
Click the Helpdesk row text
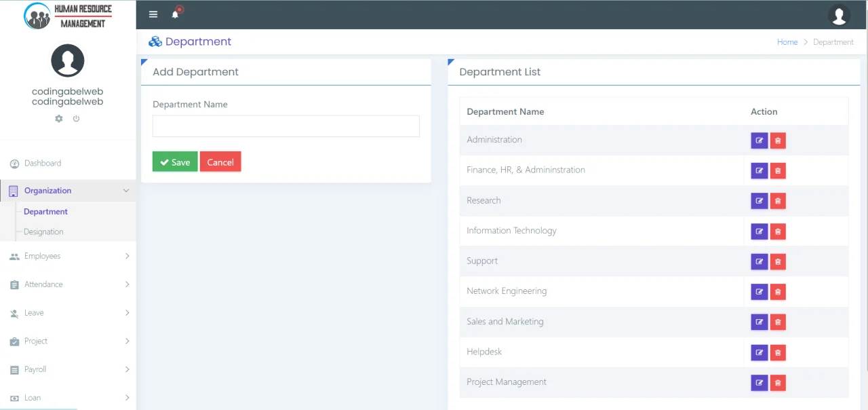484,352
